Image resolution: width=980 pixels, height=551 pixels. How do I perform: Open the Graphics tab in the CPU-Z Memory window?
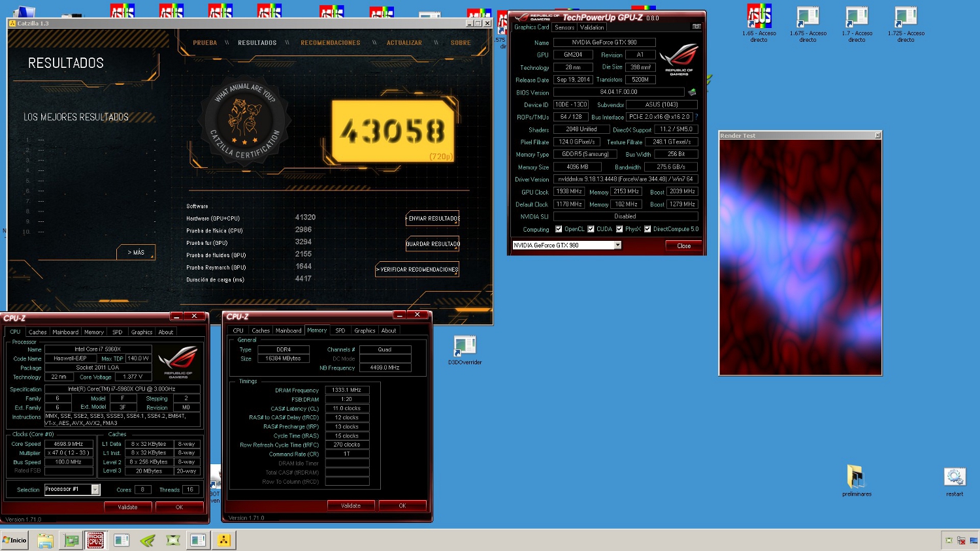click(365, 330)
